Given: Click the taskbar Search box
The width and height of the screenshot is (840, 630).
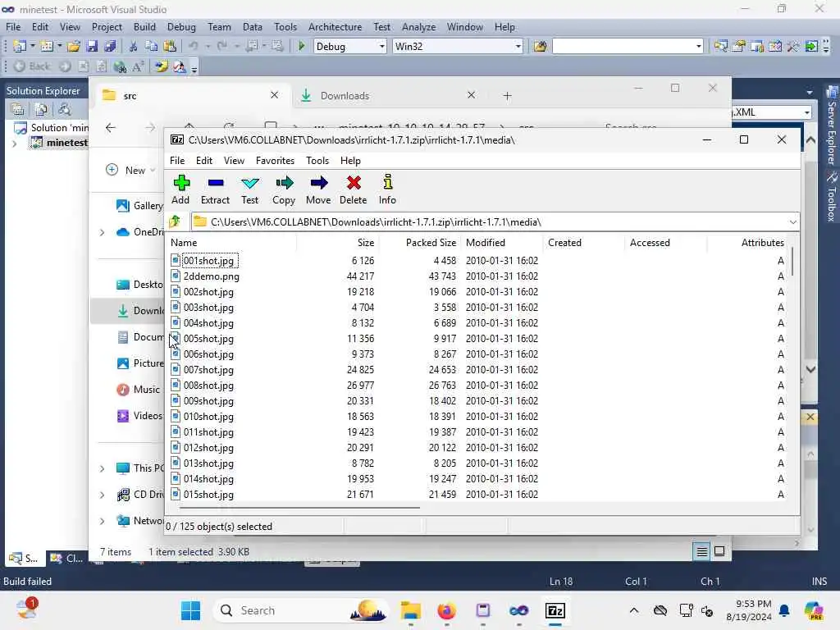Looking at the screenshot, I should (302, 610).
